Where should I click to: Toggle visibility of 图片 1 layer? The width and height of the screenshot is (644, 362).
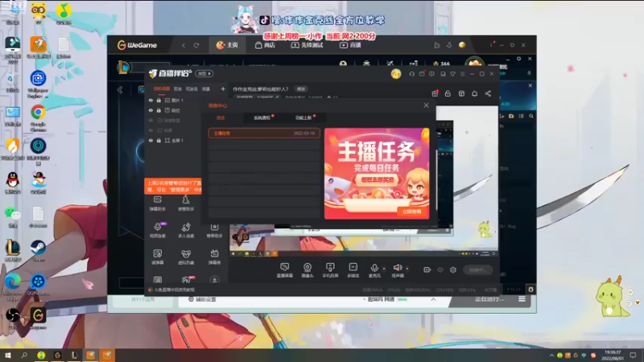tap(151, 100)
